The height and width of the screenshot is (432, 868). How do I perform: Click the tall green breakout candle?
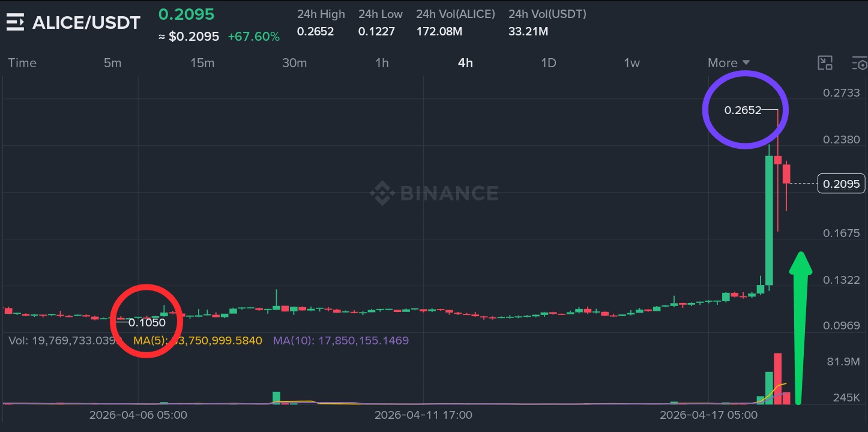pos(769,220)
